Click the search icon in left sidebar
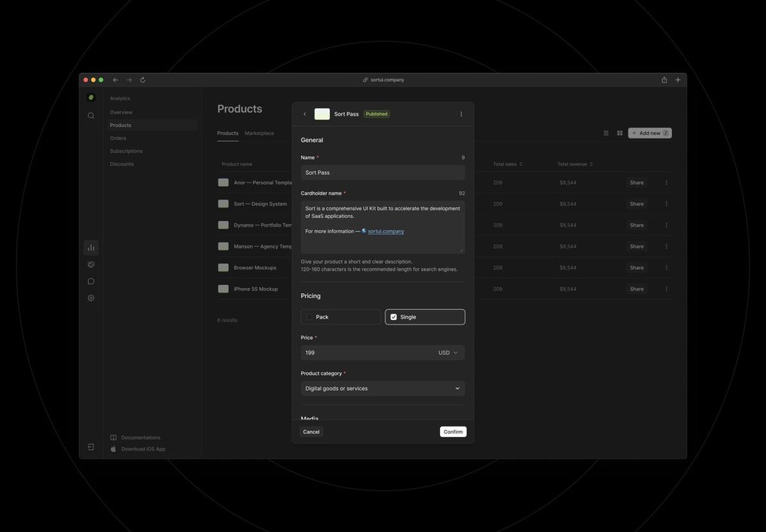The width and height of the screenshot is (766, 532). click(x=91, y=116)
